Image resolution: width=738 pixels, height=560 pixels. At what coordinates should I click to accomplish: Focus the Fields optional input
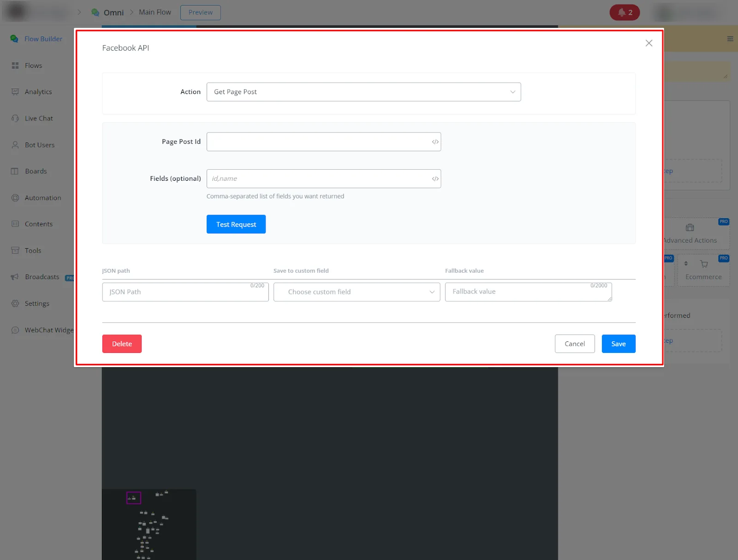point(324,179)
